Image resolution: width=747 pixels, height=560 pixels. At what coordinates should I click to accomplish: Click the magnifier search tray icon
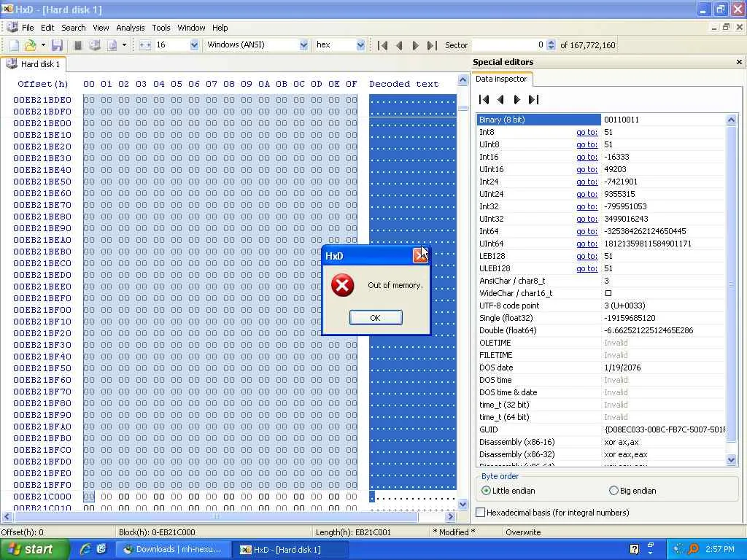[x=694, y=549]
